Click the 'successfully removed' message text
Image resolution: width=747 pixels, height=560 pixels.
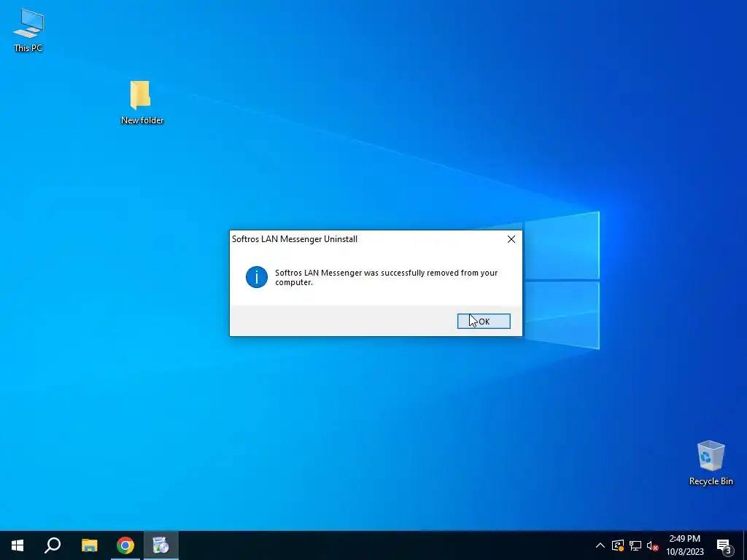point(386,277)
